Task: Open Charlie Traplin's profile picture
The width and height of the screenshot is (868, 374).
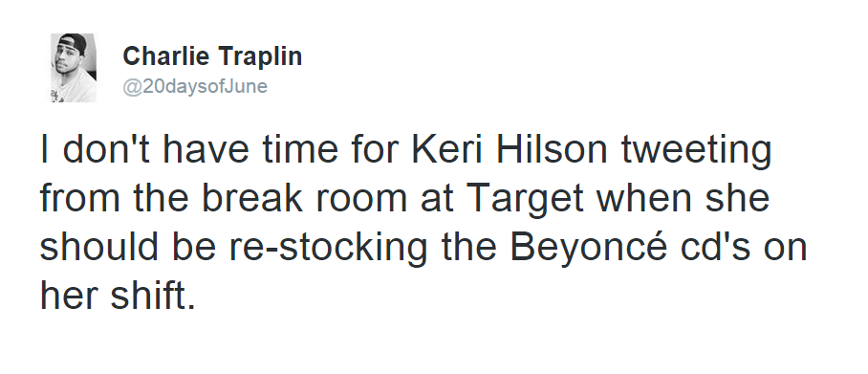Action: [x=74, y=68]
